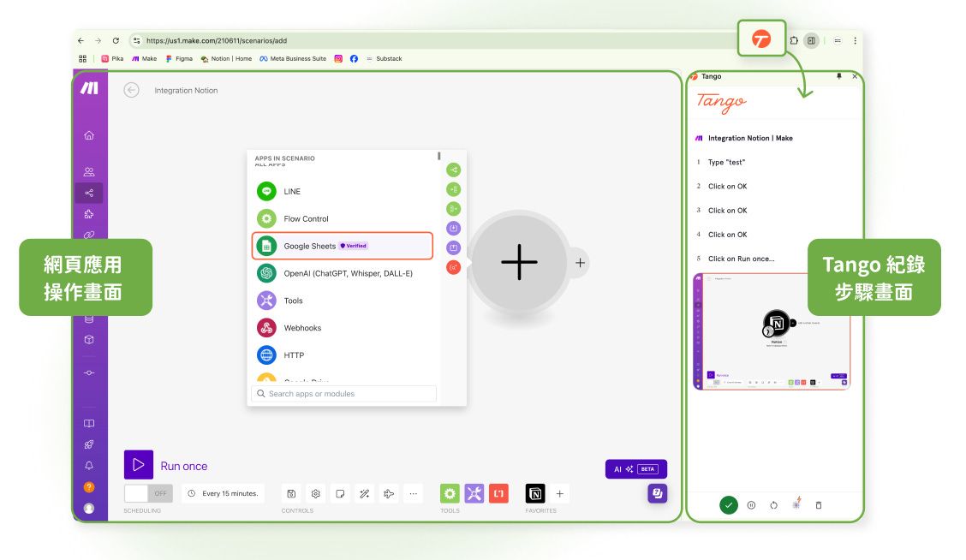Toggle the browser side panel button
The height and width of the screenshot is (560, 966).
811,40
